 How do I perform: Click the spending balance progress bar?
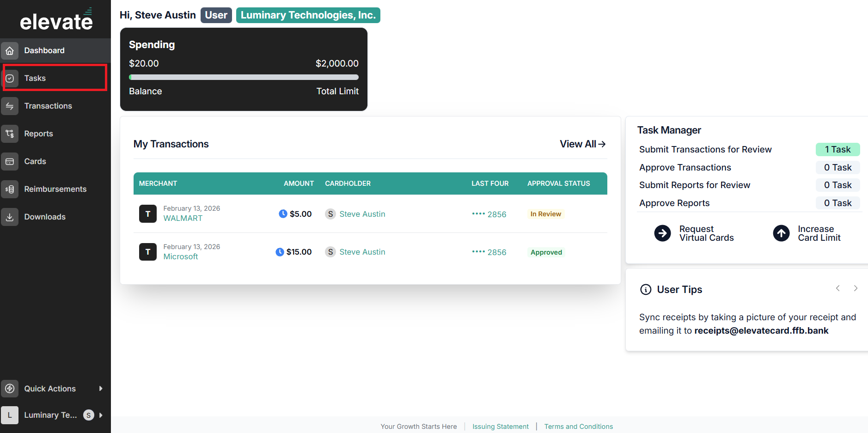point(244,77)
